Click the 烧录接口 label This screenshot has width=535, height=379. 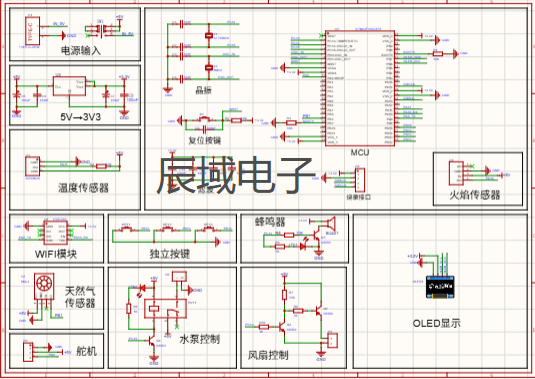(359, 197)
